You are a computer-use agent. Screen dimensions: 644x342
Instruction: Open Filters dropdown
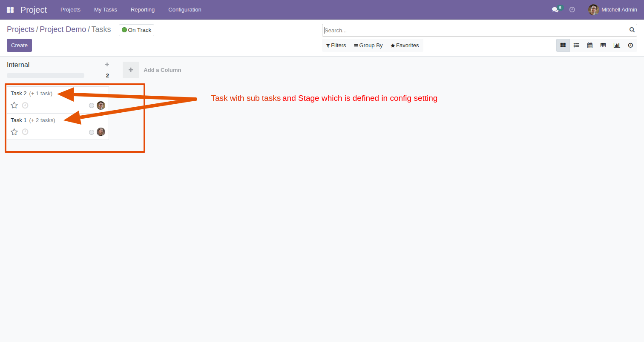coord(336,46)
